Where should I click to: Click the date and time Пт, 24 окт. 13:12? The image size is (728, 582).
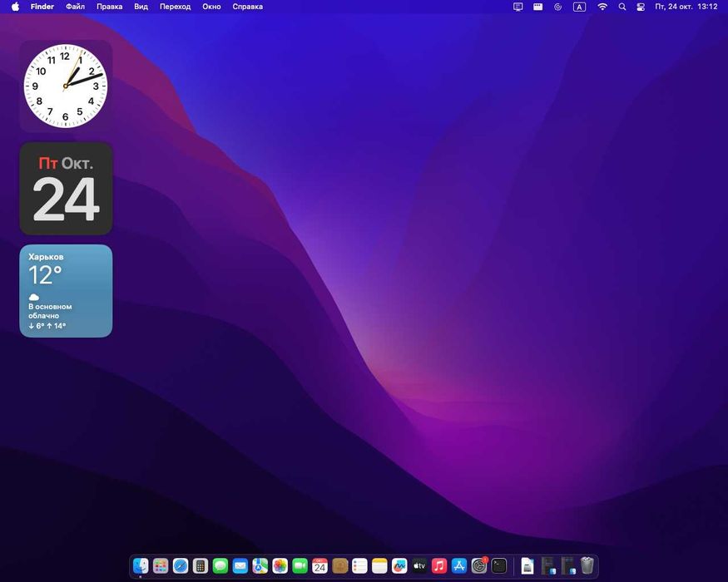click(686, 7)
